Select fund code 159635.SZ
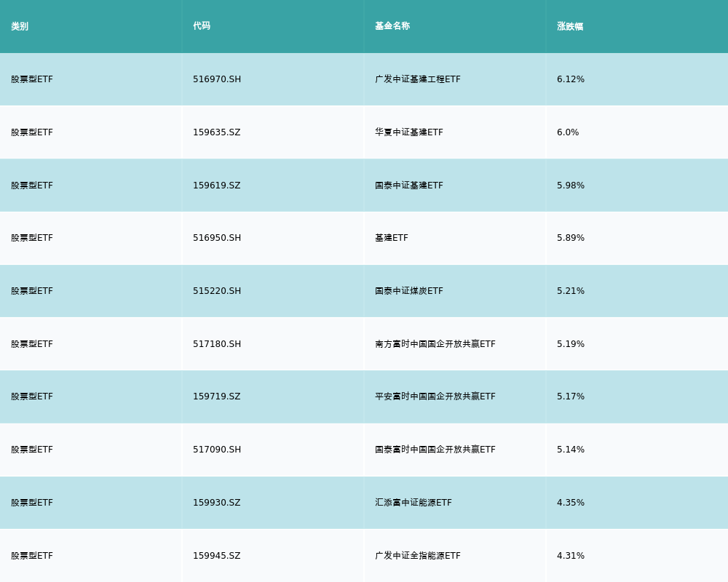Viewport: 728px width, 582px height. click(x=217, y=132)
